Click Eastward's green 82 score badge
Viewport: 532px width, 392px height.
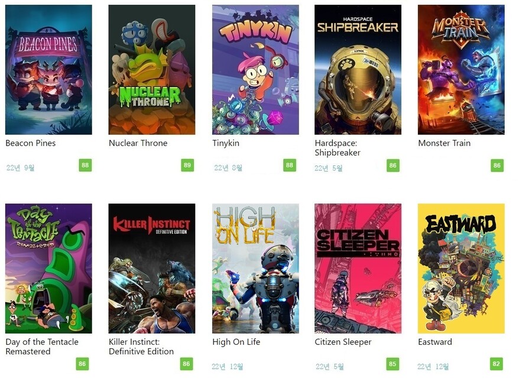pyautogui.click(x=497, y=364)
